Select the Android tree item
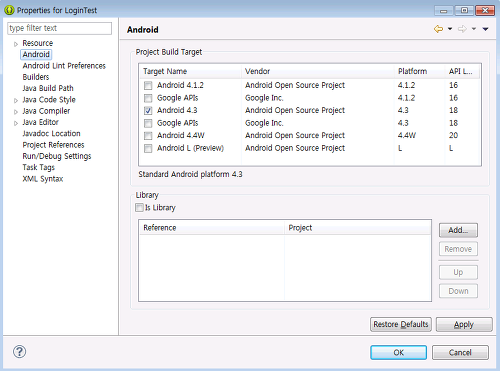 coord(36,54)
